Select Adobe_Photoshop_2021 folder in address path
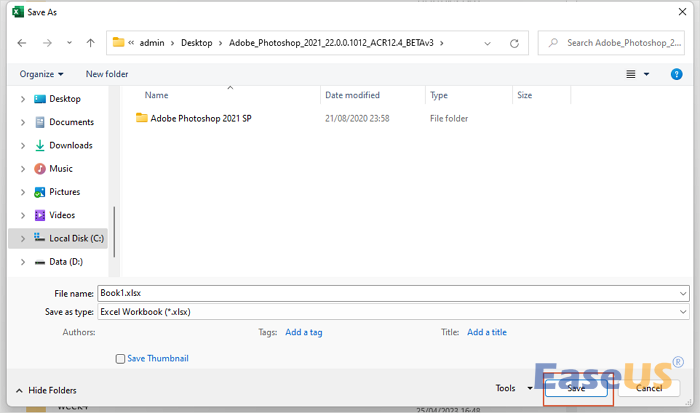700x413 pixels. click(331, 43)
